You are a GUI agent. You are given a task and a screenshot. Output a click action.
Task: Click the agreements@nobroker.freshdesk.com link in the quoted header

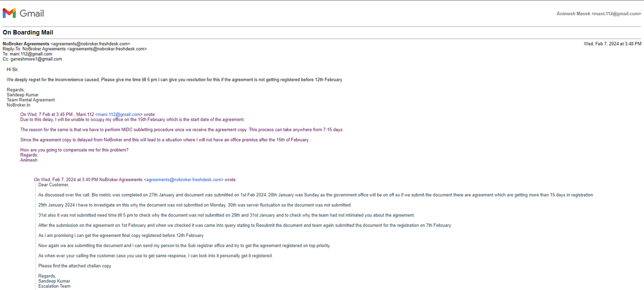(x=183, y=180)
